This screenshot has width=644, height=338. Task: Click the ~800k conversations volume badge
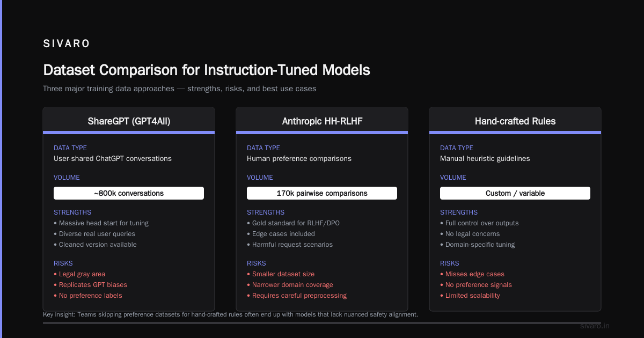tap(129, 193)
